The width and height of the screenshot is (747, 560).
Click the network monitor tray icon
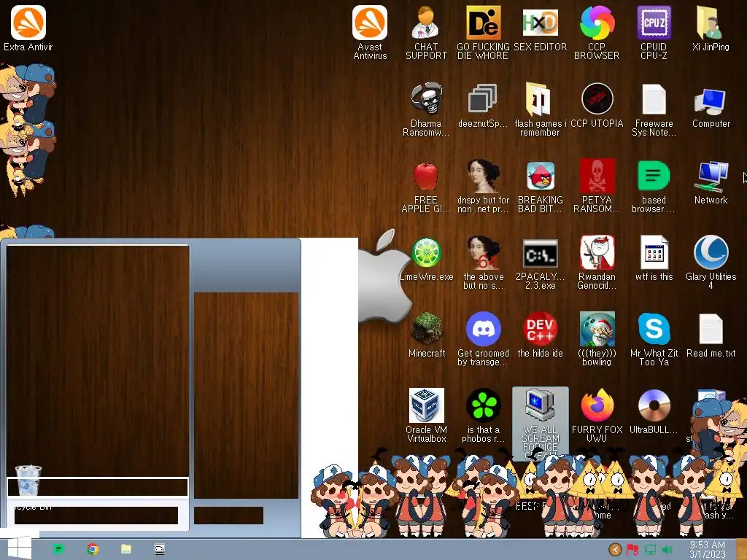[x=650, y=550]
